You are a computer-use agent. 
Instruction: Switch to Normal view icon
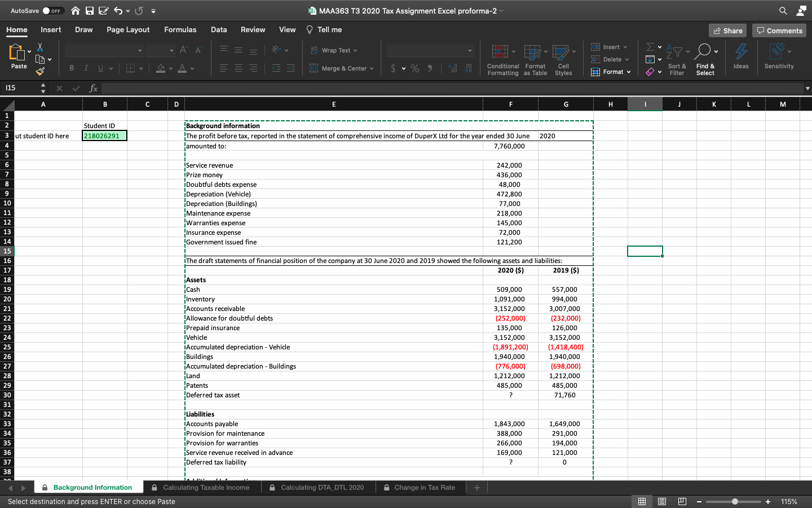(x=642, y=501)
